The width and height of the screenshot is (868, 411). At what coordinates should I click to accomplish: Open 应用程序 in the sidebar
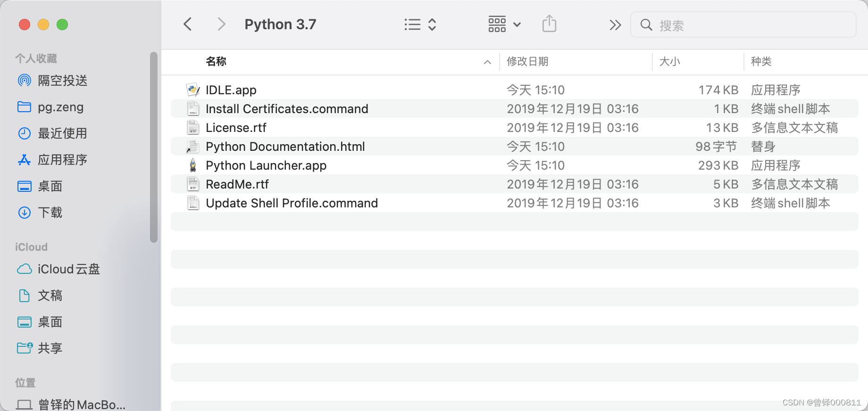[63, 160]
